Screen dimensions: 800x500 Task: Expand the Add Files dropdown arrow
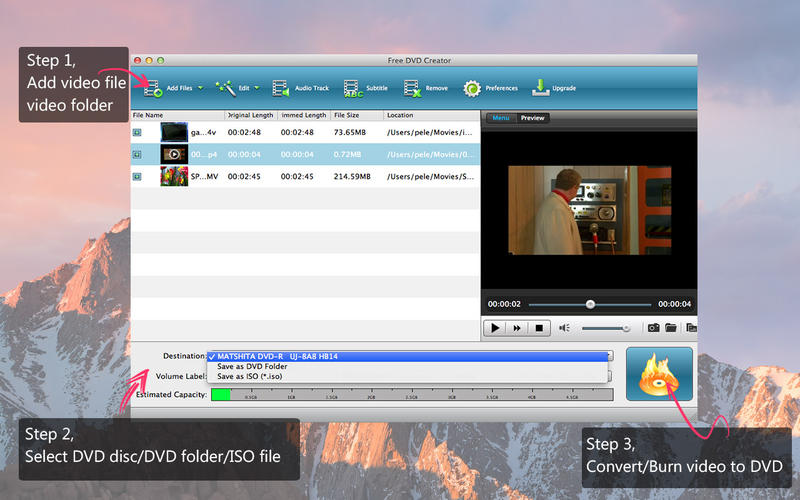pyautogui.click(x=200, y=88)
